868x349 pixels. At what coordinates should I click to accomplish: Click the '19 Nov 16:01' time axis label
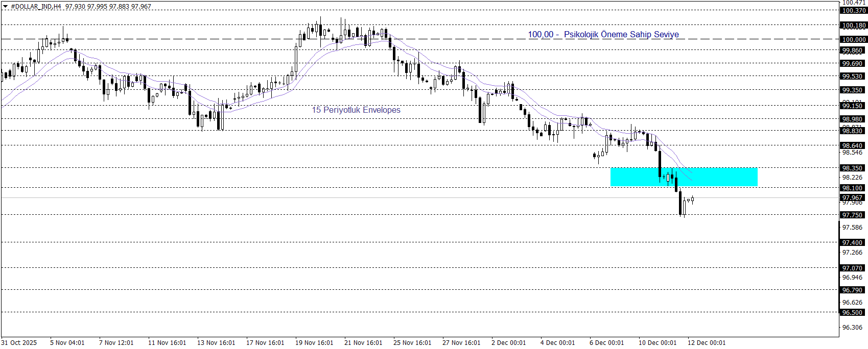314,342
